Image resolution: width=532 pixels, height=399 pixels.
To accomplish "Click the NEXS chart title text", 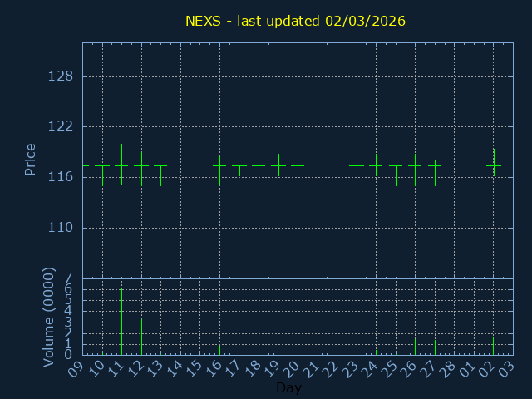I will click(295, 20).
